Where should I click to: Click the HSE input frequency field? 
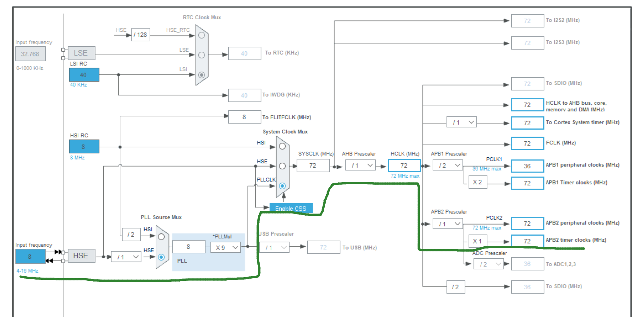tap(30, 256)
